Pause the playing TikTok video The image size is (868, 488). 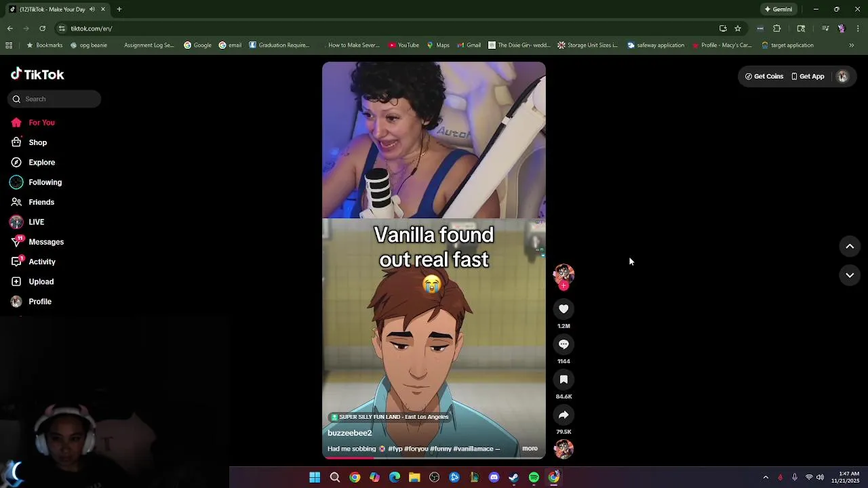tap(434, 260)
